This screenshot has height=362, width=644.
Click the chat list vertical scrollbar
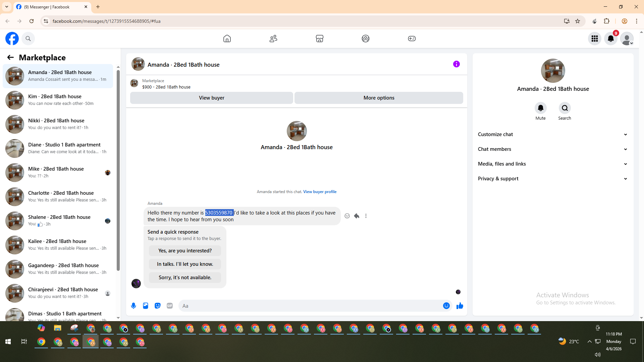point(118,170)
